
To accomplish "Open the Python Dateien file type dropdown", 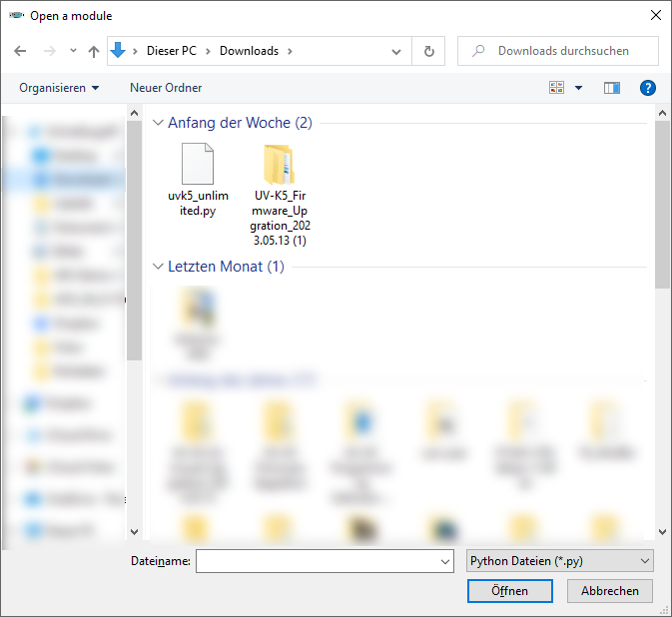I will click(559, 561).
